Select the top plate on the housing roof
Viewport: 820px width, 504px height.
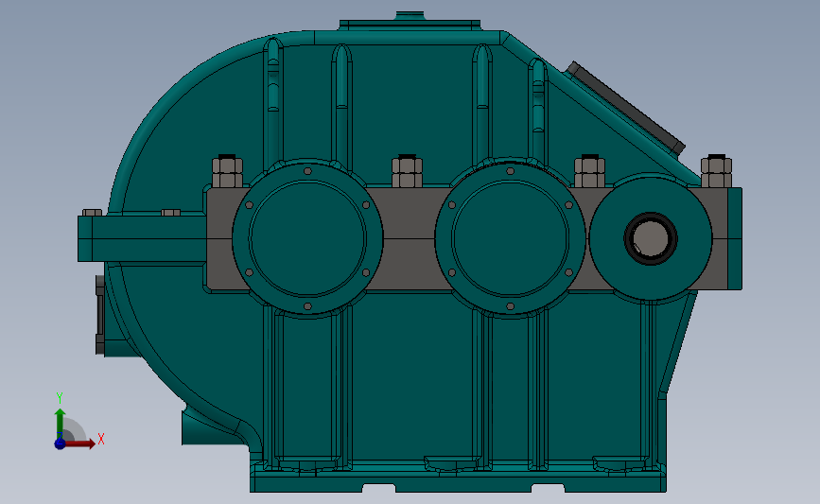pos(410,26)
